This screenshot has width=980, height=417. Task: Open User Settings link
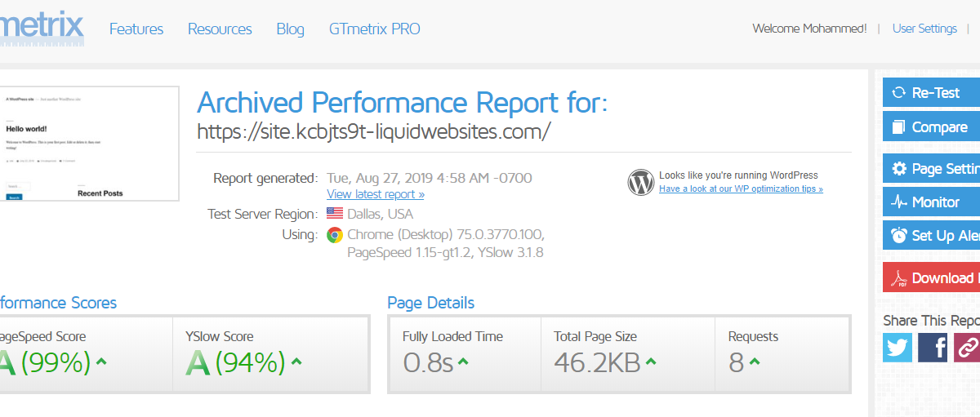tap(924, 29)
